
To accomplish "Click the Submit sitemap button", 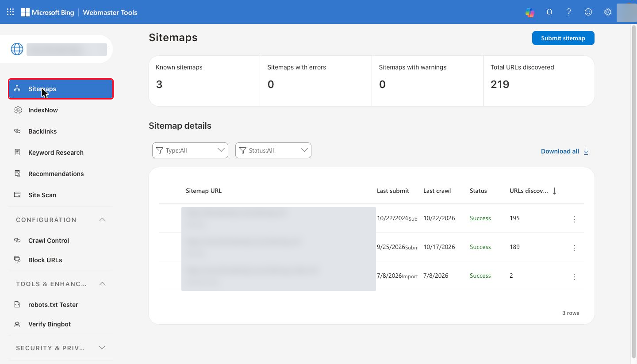I will coord(563,38).
